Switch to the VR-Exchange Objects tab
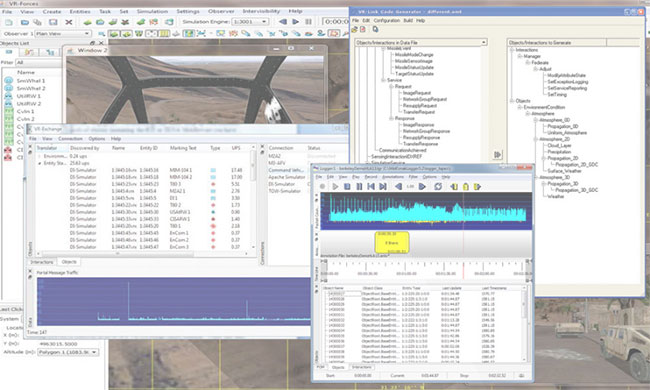The height and width of the screenshot is (390, 650). point(69,262)
